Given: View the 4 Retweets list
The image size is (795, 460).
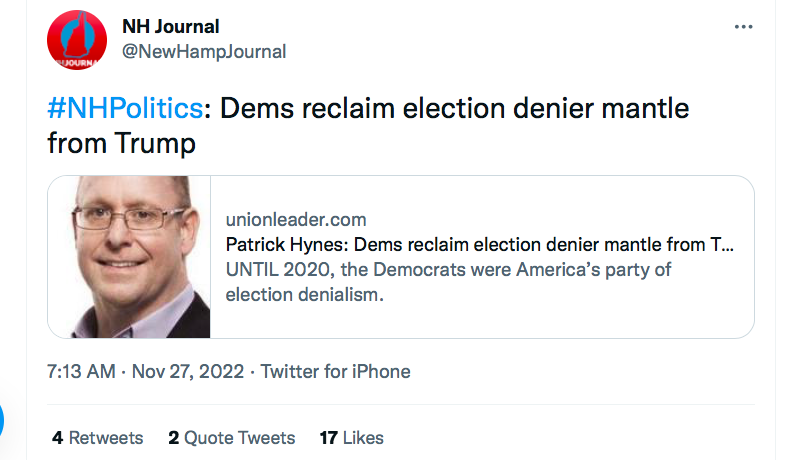Looking at the screenshot, I should point(98,438).
